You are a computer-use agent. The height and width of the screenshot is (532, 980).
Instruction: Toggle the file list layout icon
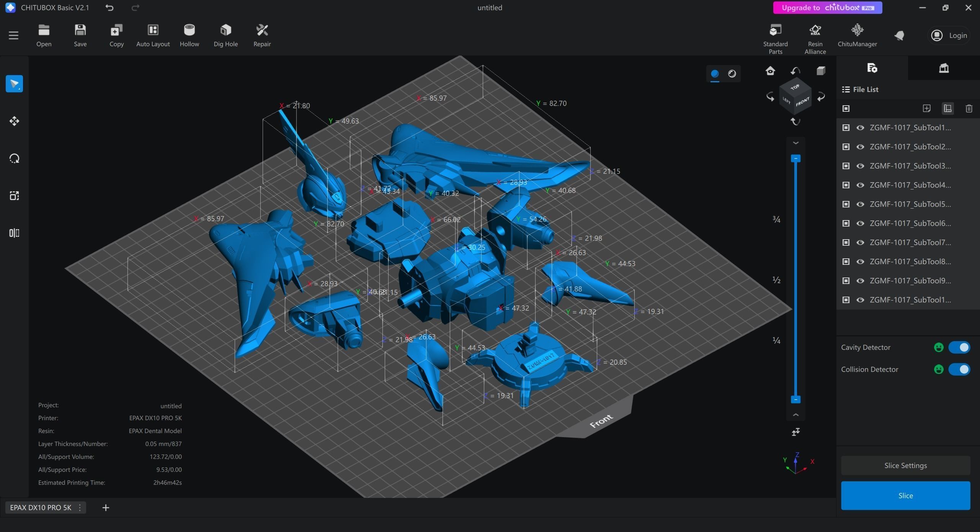(x=948, y=108)
